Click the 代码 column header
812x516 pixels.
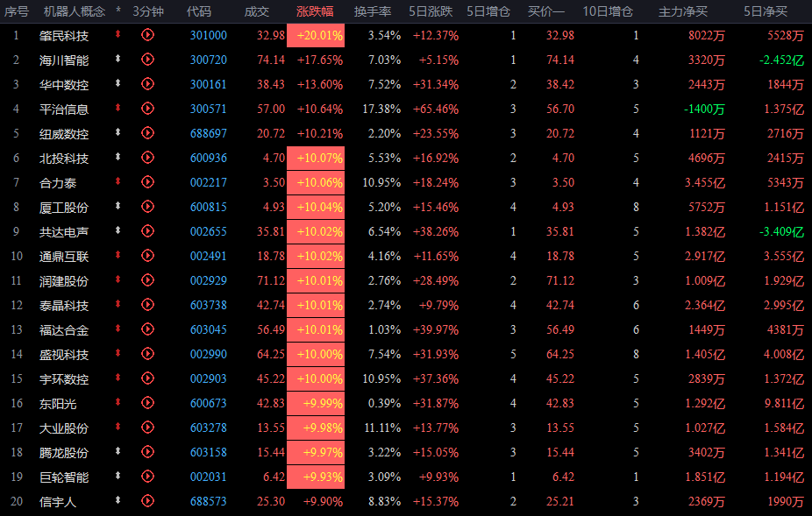click(199, 11)
